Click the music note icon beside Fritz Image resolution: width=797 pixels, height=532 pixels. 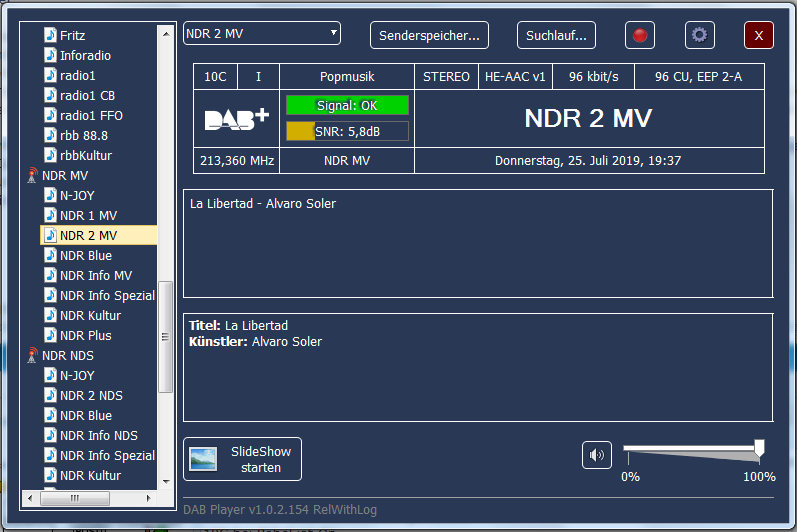click(x=51, y=36)
